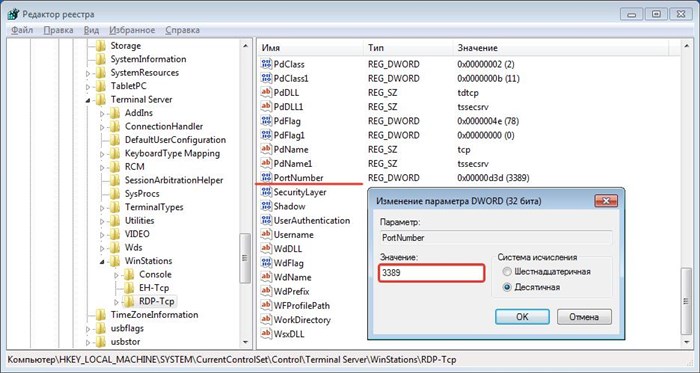The image size is (700, 373).
Task: Click the Отмена button
Action: (584, 317)
